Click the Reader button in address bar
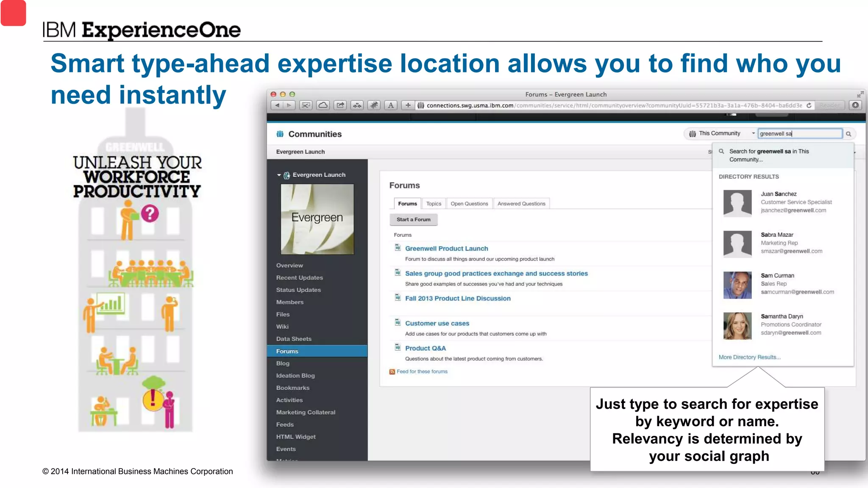The image size is (868, 488). click(829, 105)
